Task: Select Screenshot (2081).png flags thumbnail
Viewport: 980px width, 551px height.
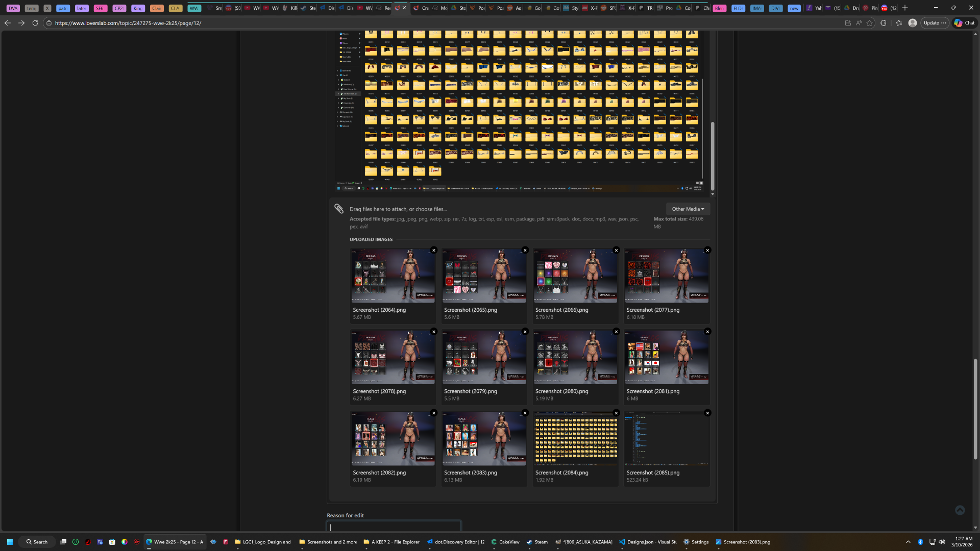Action: pyautogui.click(x=667, y=357)
